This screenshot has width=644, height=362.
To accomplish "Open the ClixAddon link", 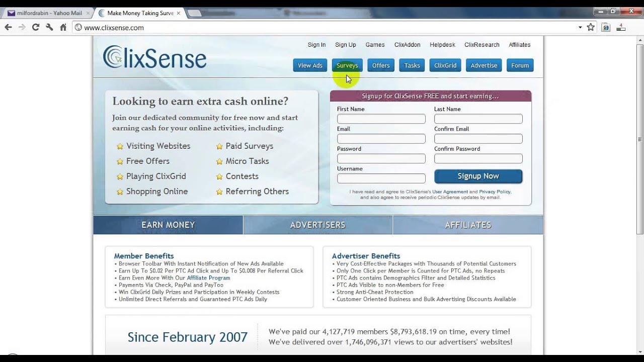I will tap(407, 45).
